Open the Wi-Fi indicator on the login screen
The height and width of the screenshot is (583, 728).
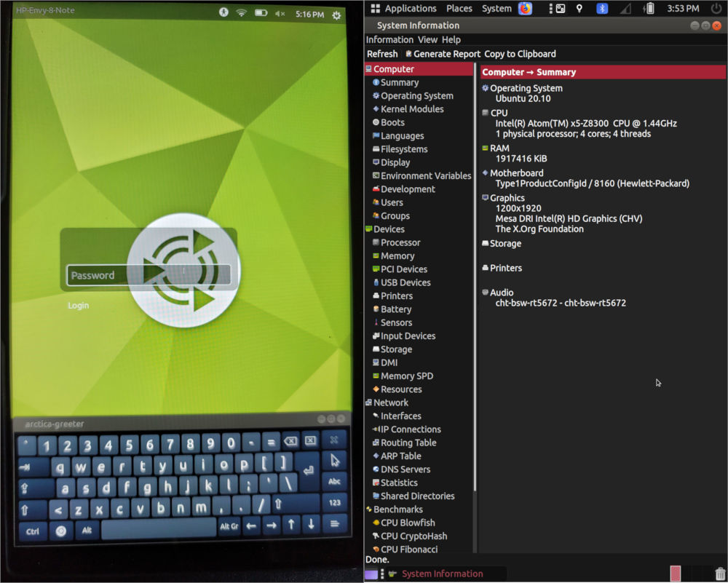[x=242, y=12]
